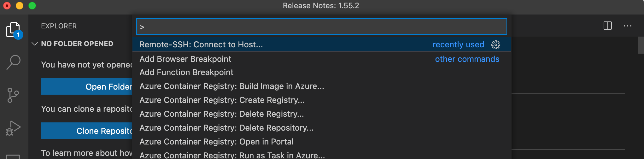Choose Azure Container Registry: Delete Repository
Viewport: 644px width, 159px height.
226,128
